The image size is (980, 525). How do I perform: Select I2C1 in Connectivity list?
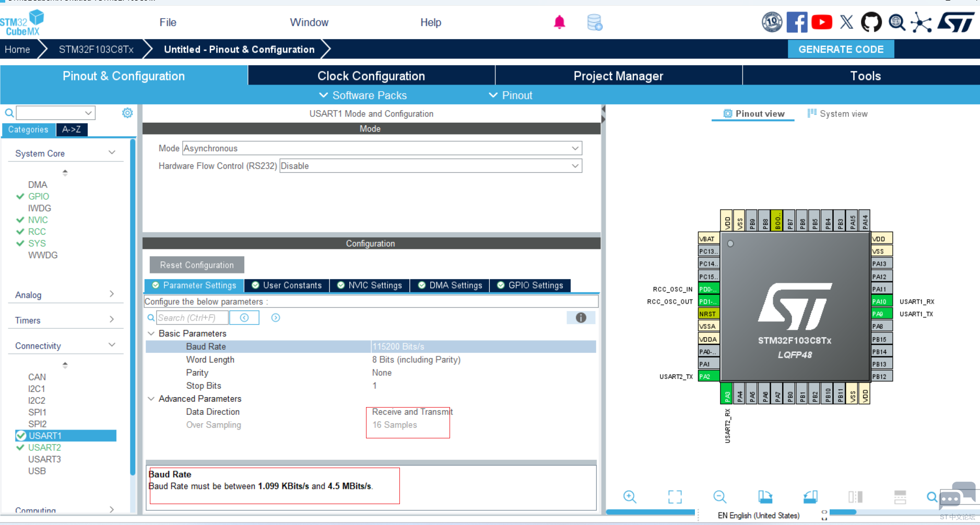click(37, 389)
